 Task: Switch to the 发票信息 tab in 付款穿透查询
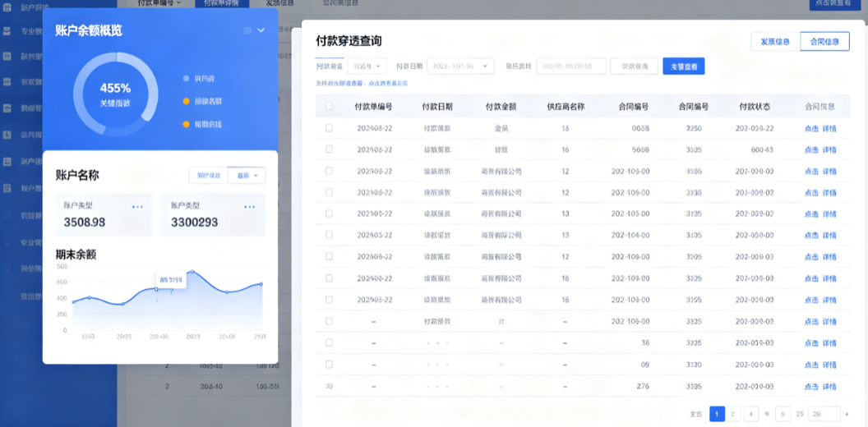[775, 42]
